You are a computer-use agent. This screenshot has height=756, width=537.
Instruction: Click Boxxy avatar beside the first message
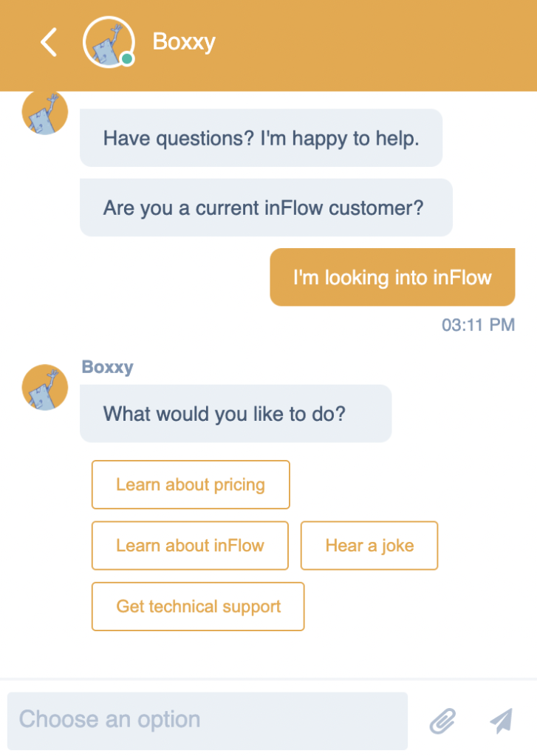pyautogui.click(x=45, y=112)
